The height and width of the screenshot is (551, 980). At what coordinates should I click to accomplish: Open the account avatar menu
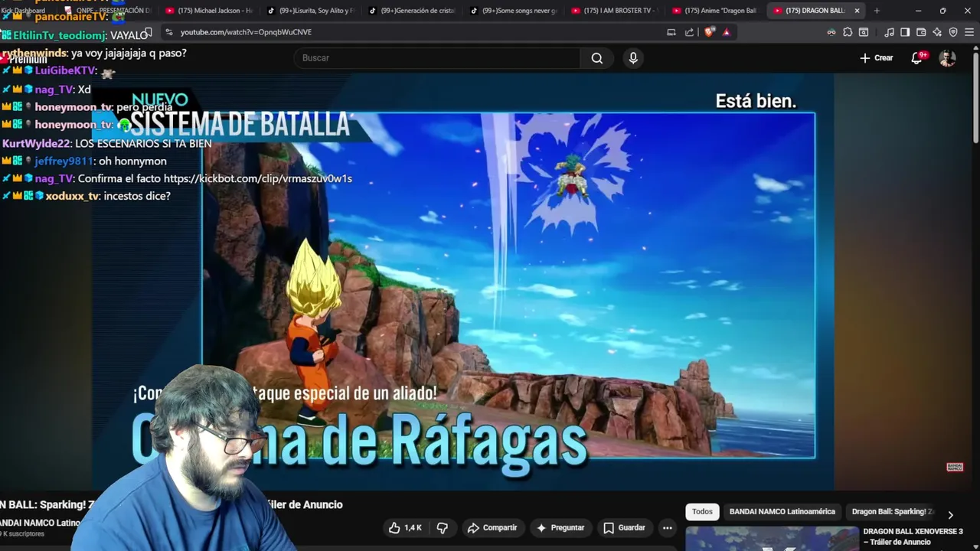point(947,58)
